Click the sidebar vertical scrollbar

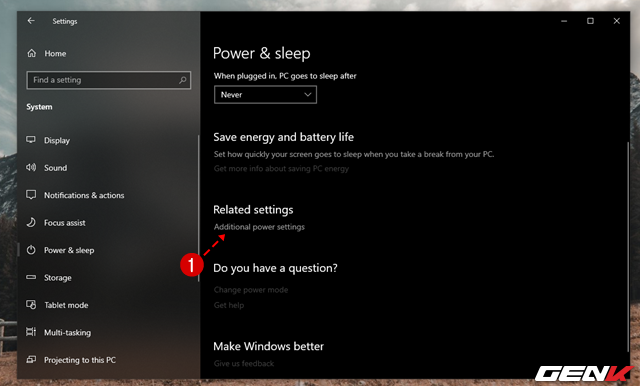point(199,208)
